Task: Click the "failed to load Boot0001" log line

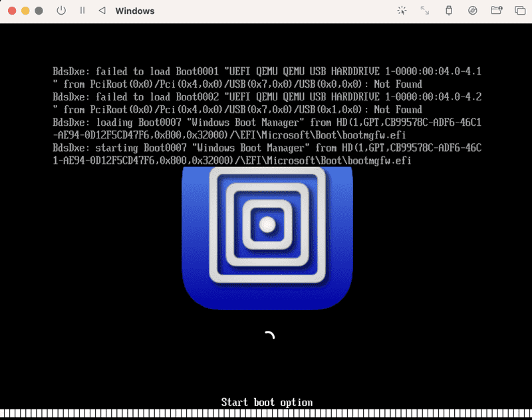Action: 267,78
